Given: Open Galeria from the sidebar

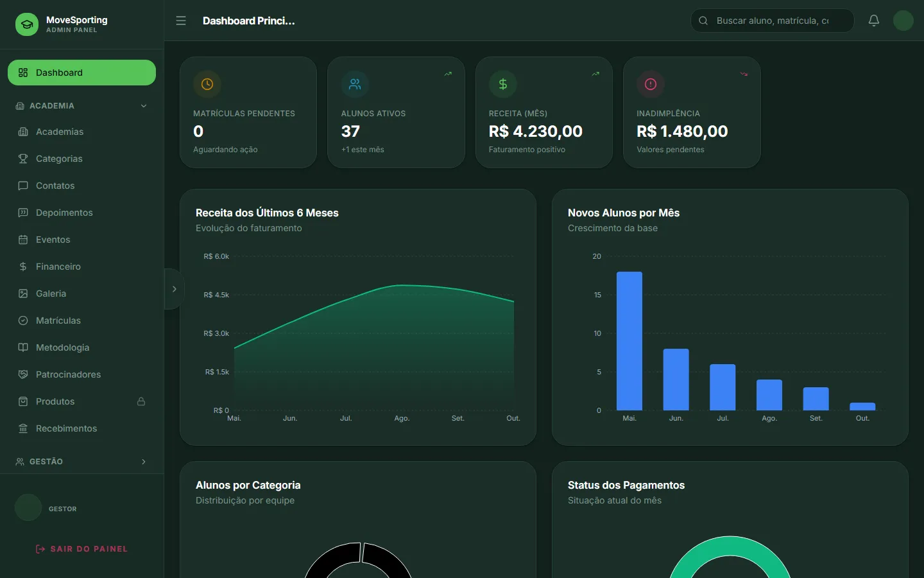Looking at the screenshot, I should tap(81, 293).
